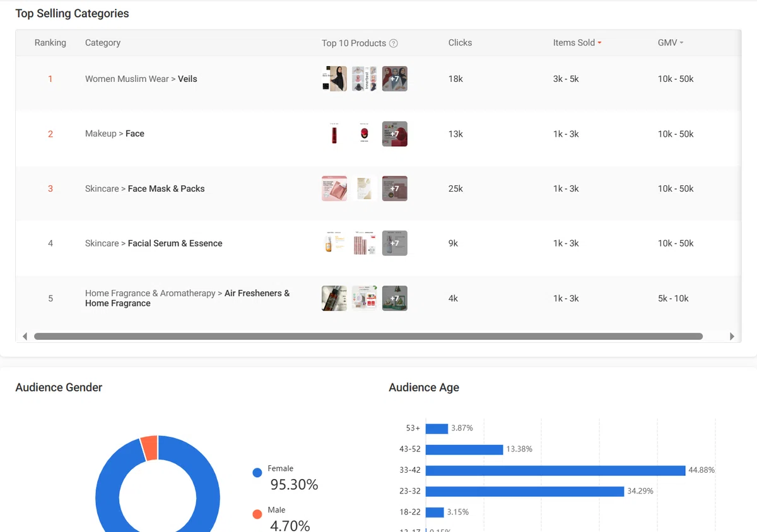Open first thumbnail in Air Fresheners row
Image resolution: width=757 pixels, height=532 pixels.
tap(334, 298)
